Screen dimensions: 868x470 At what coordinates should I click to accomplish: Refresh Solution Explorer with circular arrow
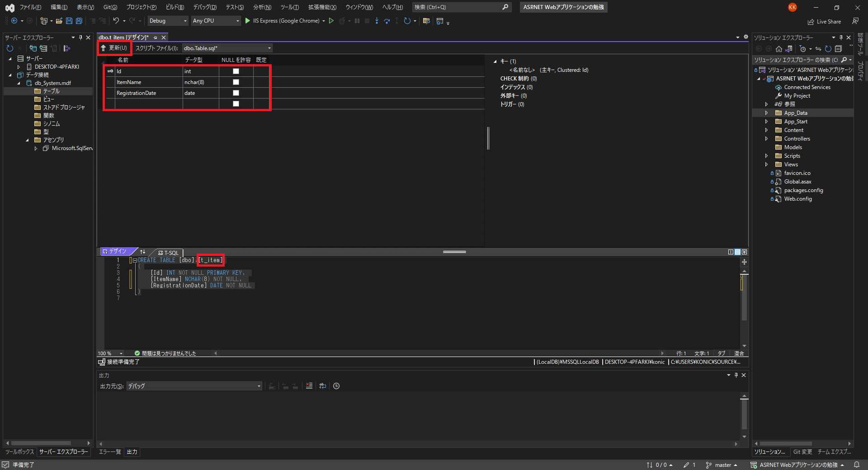coord(828,49)
